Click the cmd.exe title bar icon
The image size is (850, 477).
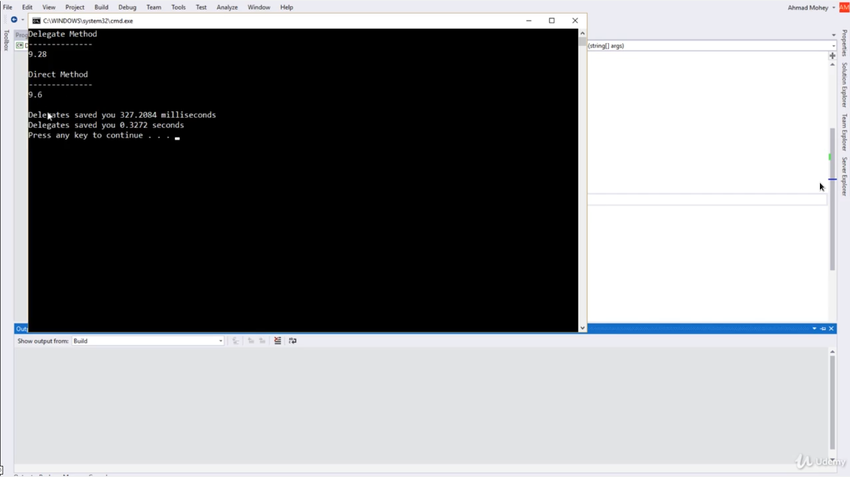(36, 21)
